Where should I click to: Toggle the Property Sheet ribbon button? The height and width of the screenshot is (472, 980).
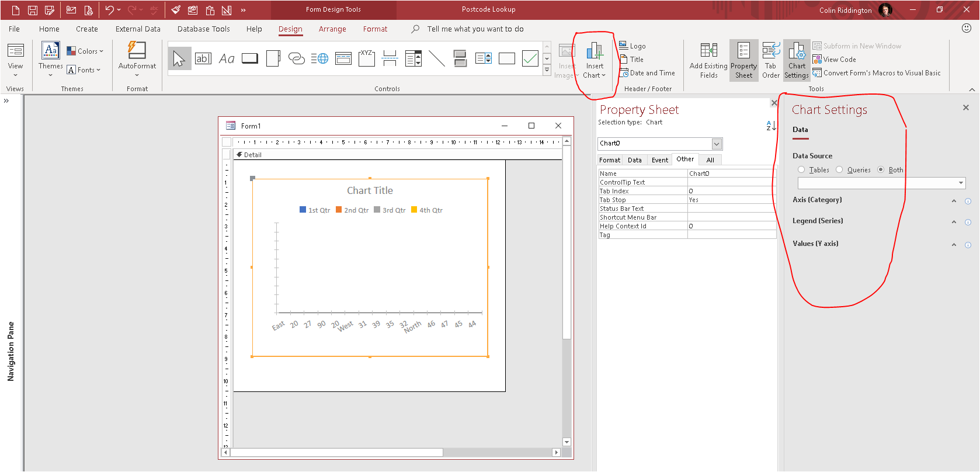(743, 60)
